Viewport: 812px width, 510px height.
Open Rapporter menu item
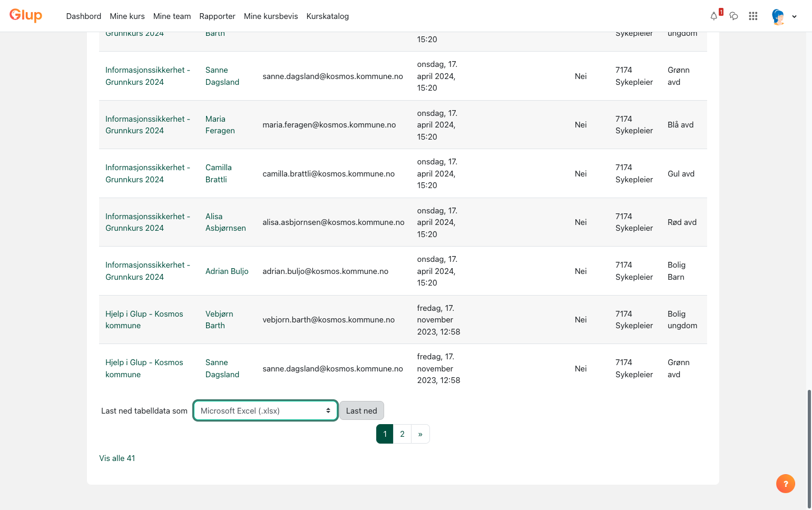pos(217,16)
